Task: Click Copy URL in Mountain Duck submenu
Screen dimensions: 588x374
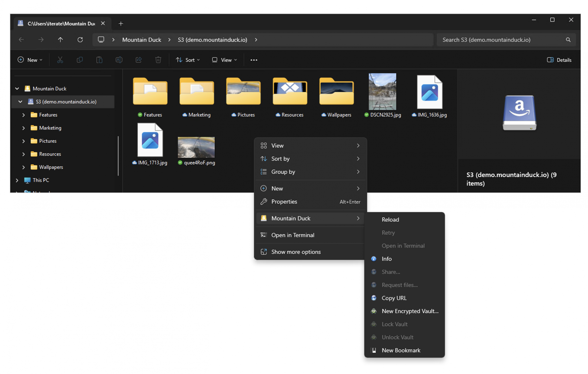Action: pyautogui.click(x=404, y=298)
